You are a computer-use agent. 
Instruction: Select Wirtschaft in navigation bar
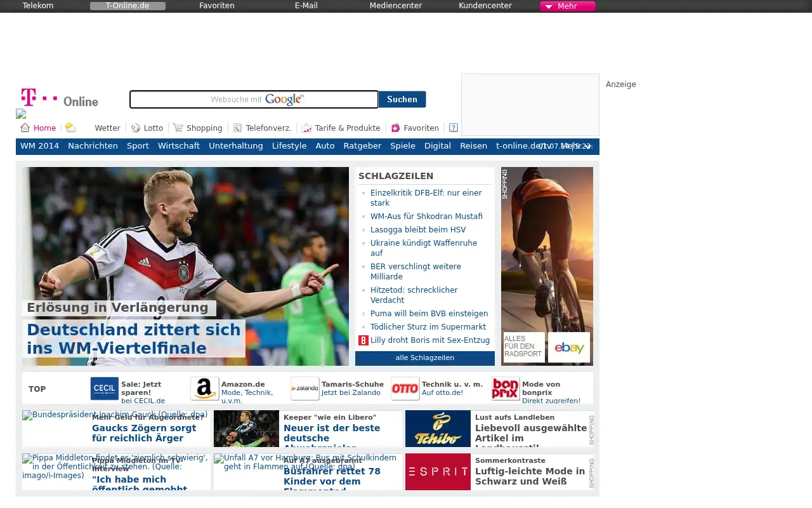[179, 146]
